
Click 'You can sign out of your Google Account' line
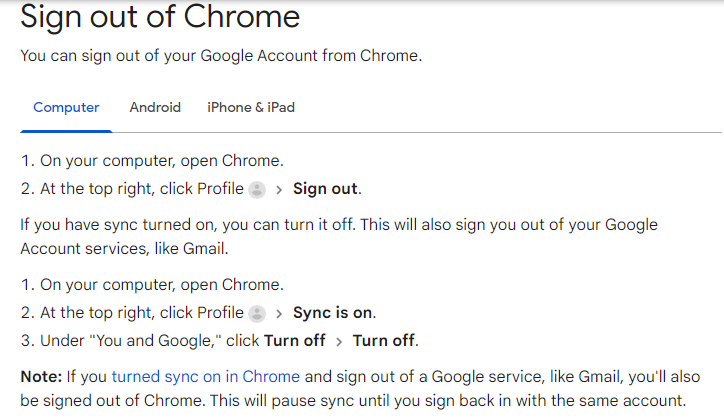221,56
